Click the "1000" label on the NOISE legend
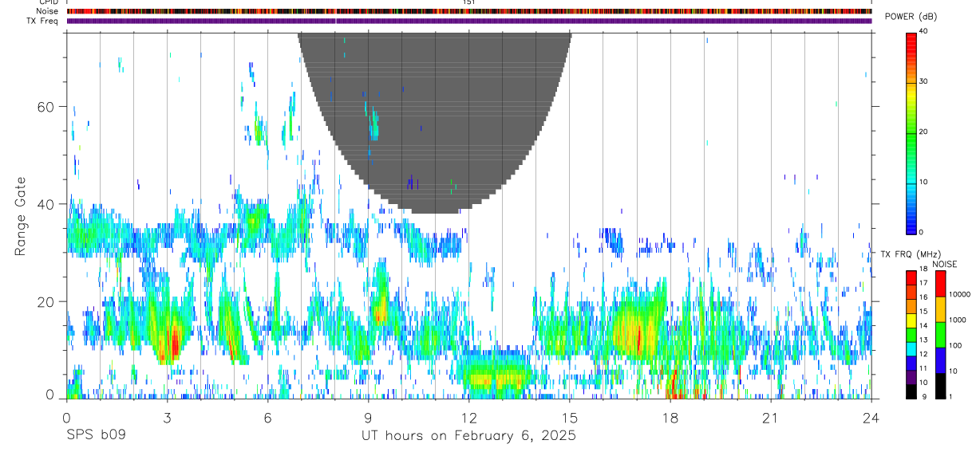 [x=958, y=320]
